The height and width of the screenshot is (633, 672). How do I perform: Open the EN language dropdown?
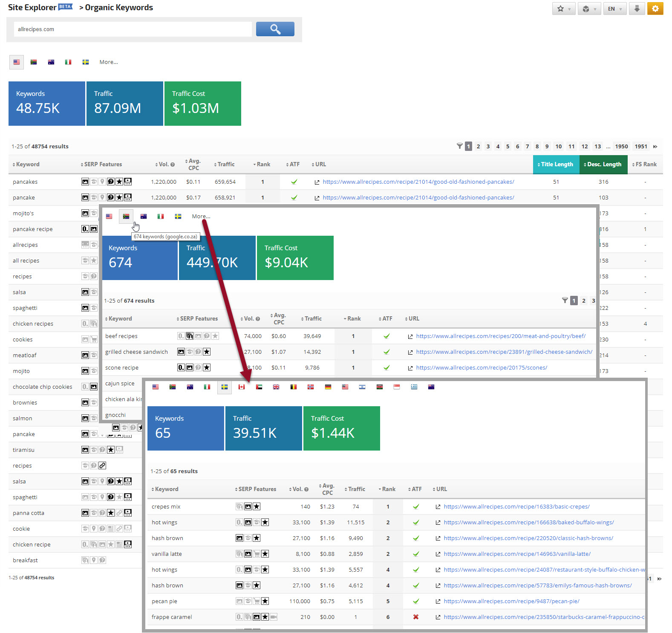coord(614,9)
